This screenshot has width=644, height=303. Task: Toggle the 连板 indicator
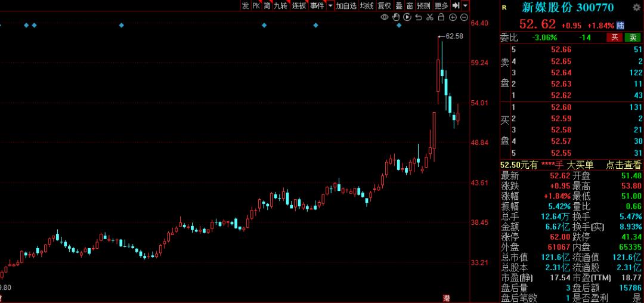coord(299,5)
